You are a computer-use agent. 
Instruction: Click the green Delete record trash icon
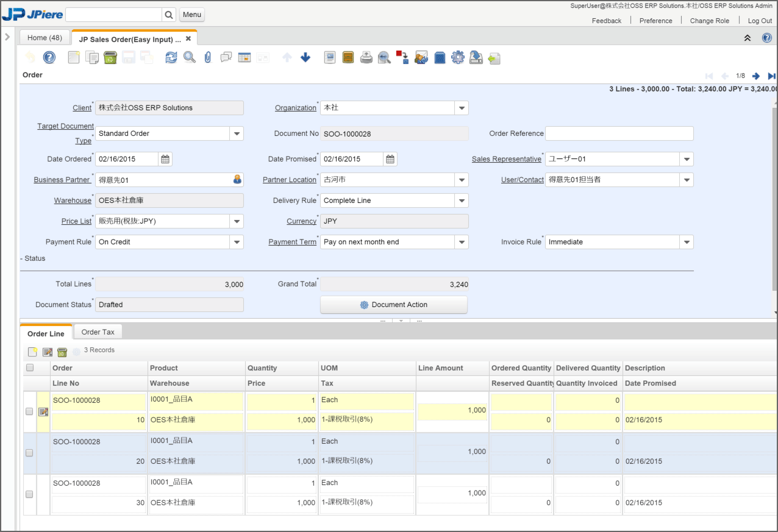[x=110, y=58]
